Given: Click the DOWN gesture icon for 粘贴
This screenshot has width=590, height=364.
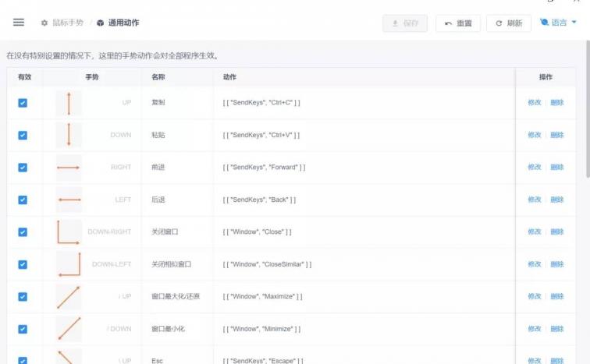Looking at the screenshot, I should (69, 135).
